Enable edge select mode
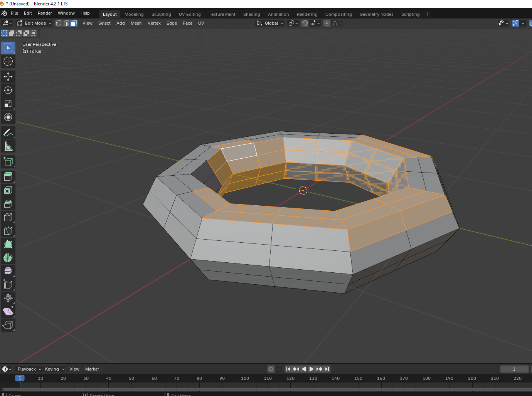This screenshot has height=396, width=532. pyautogui.click(x=66, y=23)
